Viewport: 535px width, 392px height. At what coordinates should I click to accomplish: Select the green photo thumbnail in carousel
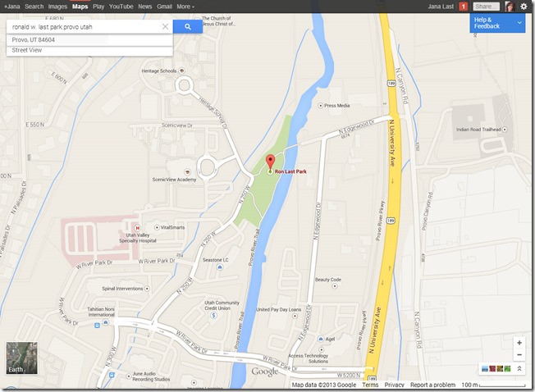click(x=507, y=368)
